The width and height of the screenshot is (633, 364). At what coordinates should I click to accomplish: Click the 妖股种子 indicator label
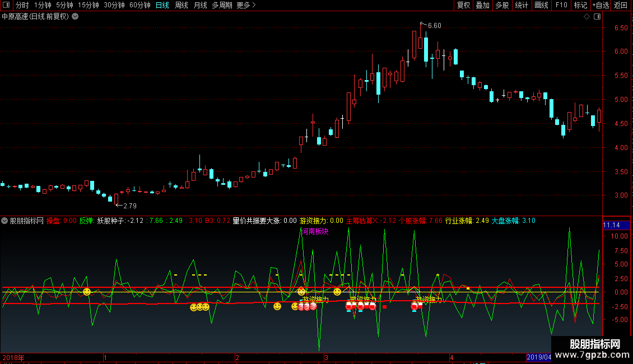tap(111, 221)
